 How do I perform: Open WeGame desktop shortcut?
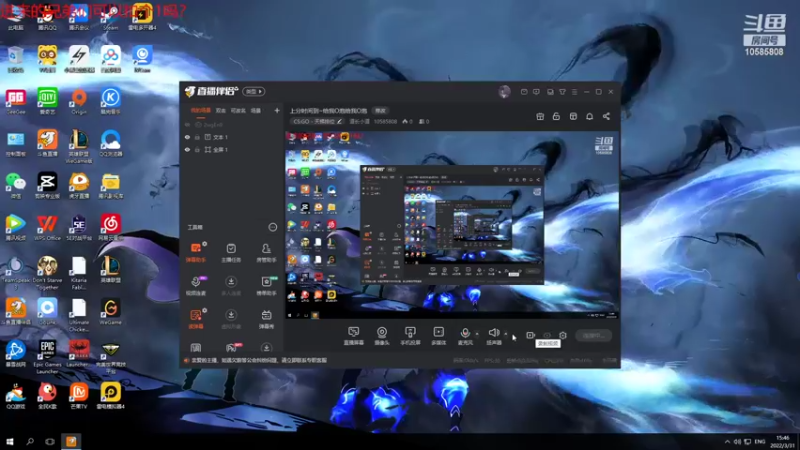point(110,311)
